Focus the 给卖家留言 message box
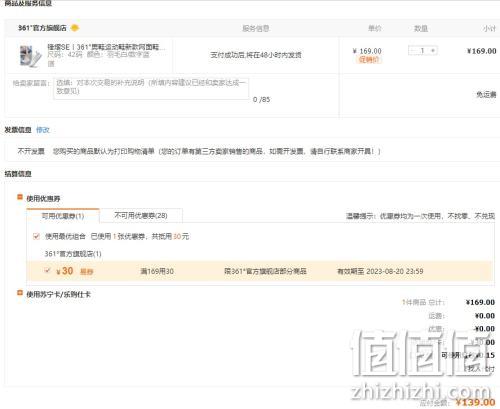 151,88
